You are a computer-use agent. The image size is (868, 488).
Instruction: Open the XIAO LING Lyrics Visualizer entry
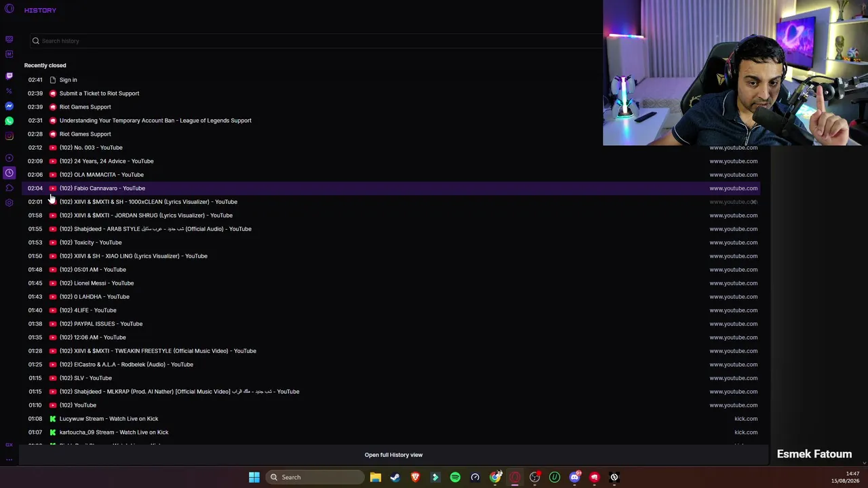pyautogui.click(x=391, y=256)
